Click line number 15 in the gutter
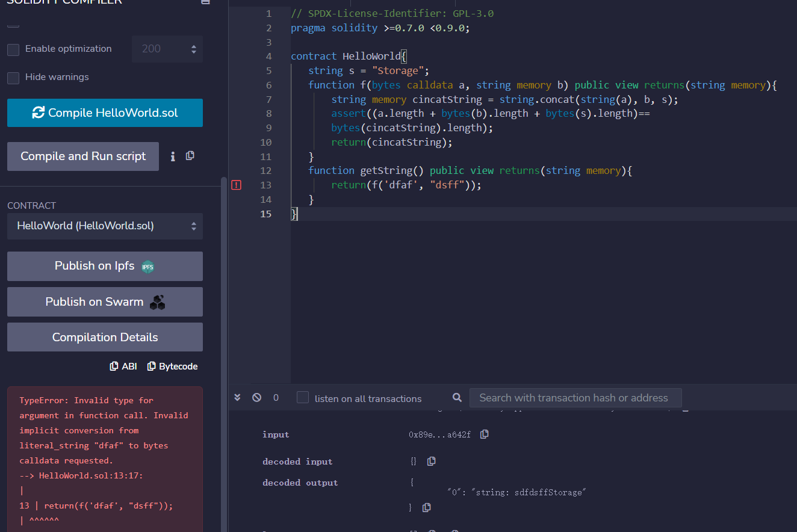This screenshot has height=532, width=797. click(x=265, y=214)
